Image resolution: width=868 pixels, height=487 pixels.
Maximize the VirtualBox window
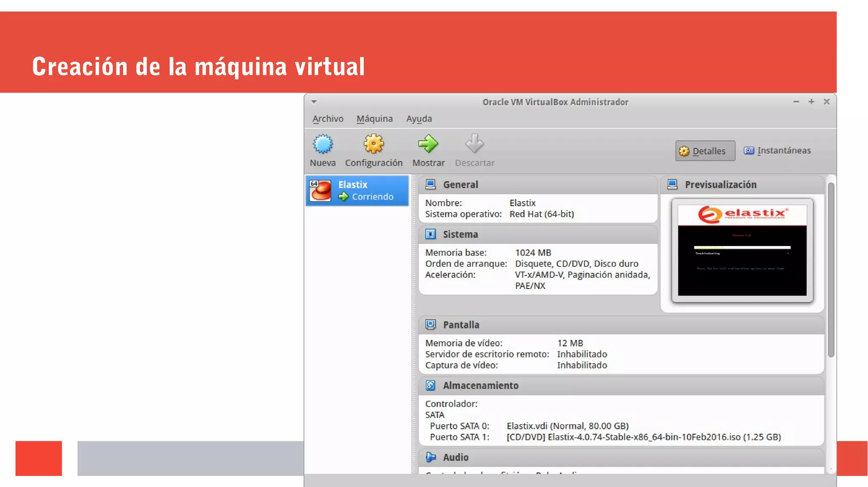(x=811, y=102)
